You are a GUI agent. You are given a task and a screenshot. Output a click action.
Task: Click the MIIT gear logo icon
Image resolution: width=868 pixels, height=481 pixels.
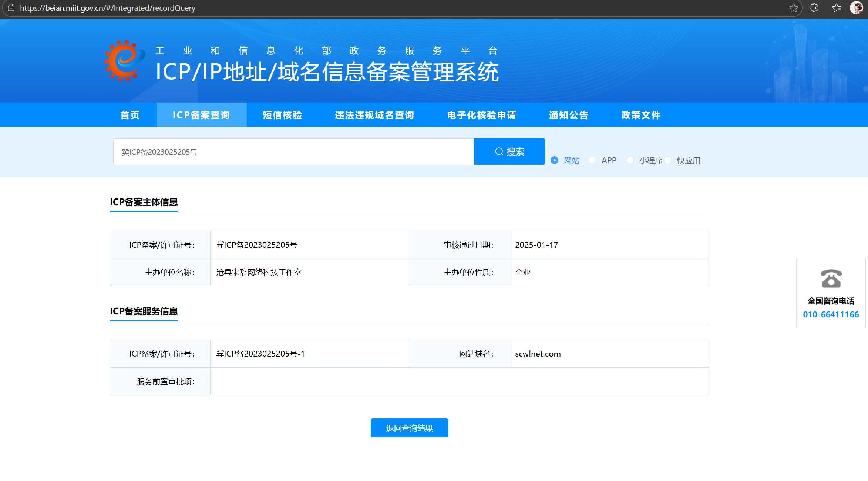pyautogui.click(x=124, y=61)
